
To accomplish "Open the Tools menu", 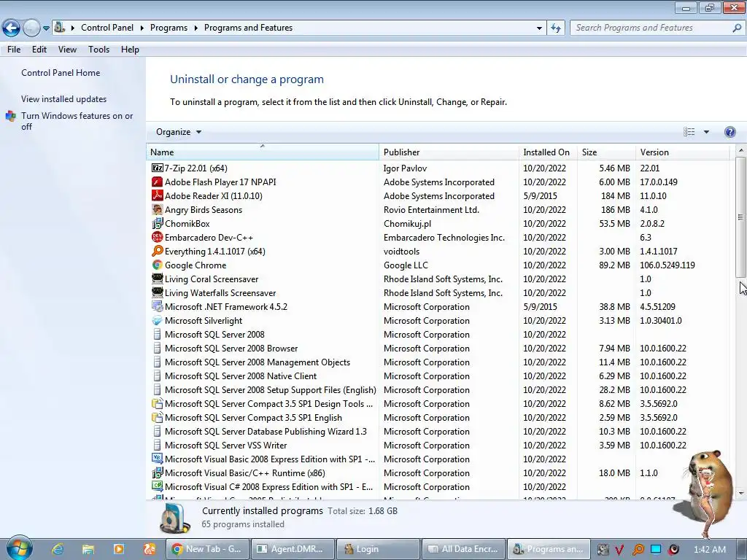I will pyautogui.click(x=98, y=50).
